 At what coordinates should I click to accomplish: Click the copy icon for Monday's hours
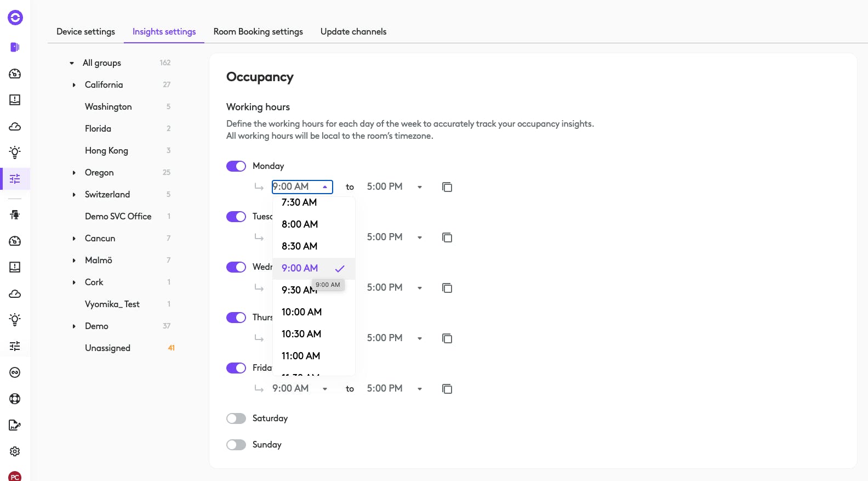click(447, 187)
